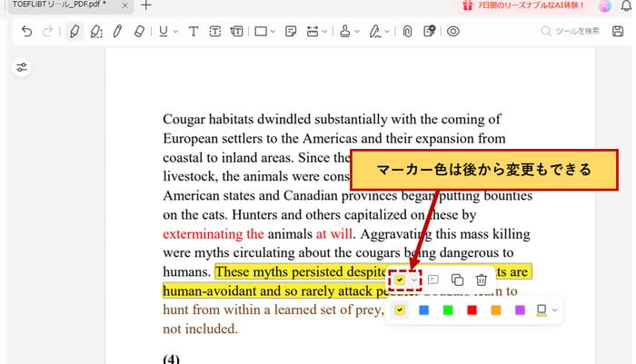Screen dimensions: 636x364
Task: Click the tool search field
Action: (574, 32)
